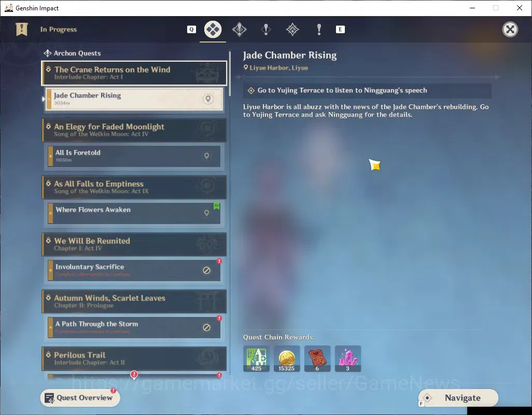The image size is (532, 415).
Task: Click the location pin on Jade Chamber Rising
Action: (x=208, y=99)
